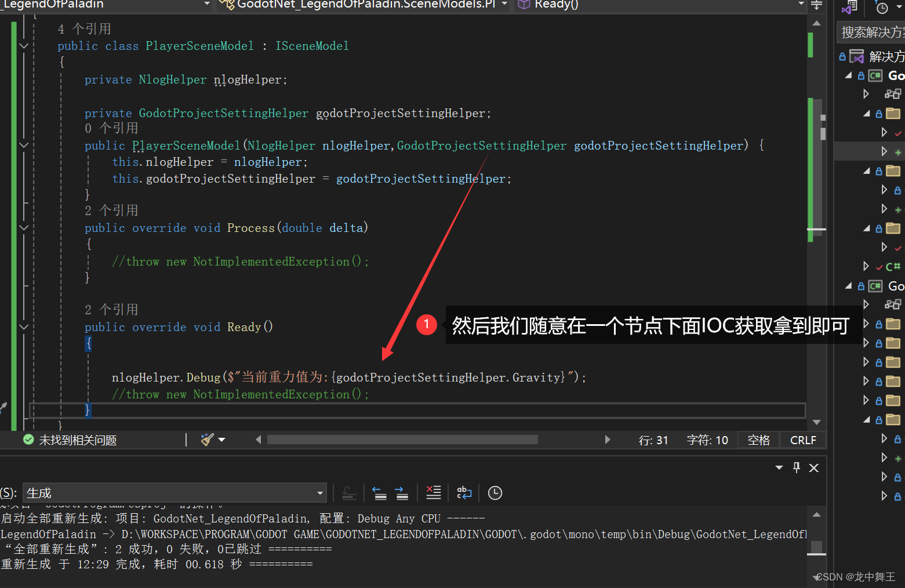Viewport: 905px width, 588px height.
Task: Collapse first folder in first project
Action: 867,114
